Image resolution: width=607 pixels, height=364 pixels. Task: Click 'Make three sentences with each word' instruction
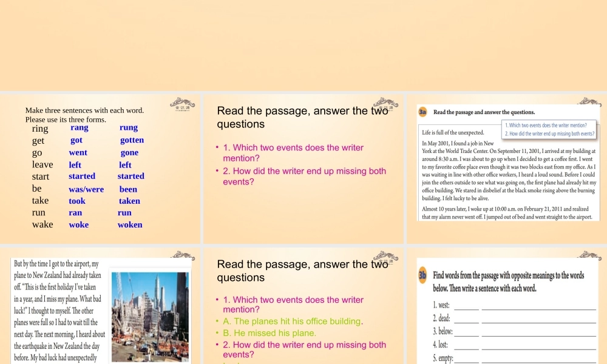84,110
